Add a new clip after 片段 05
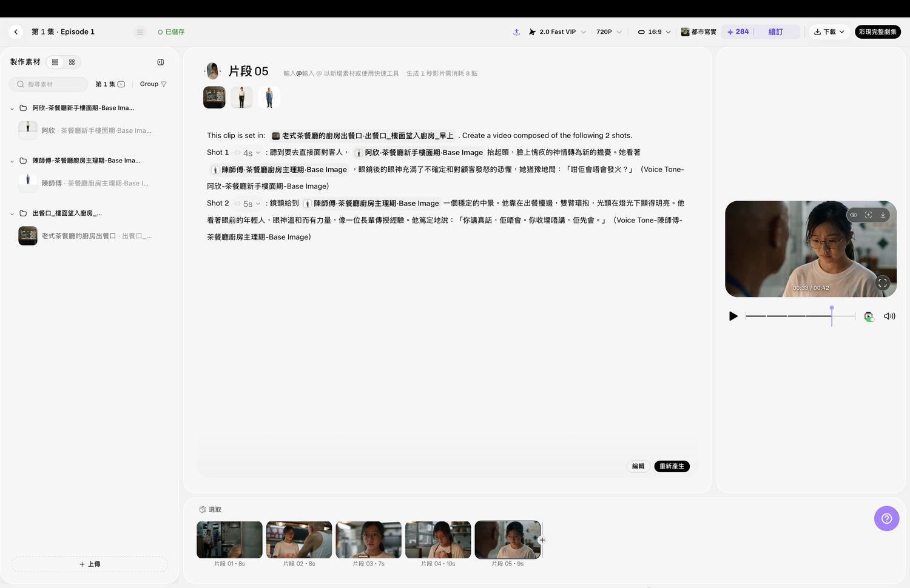The height and width of the screenshot is (588, 910). (542, 540)
